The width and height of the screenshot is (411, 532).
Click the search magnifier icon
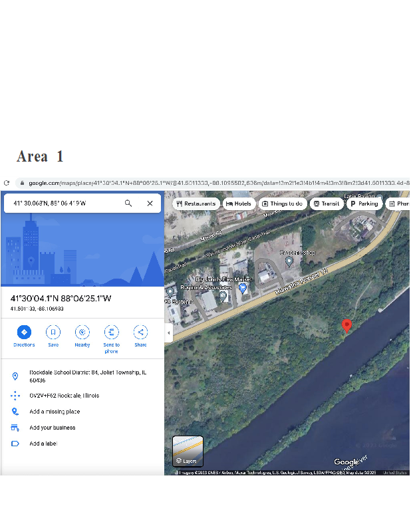tap(128, 203)
